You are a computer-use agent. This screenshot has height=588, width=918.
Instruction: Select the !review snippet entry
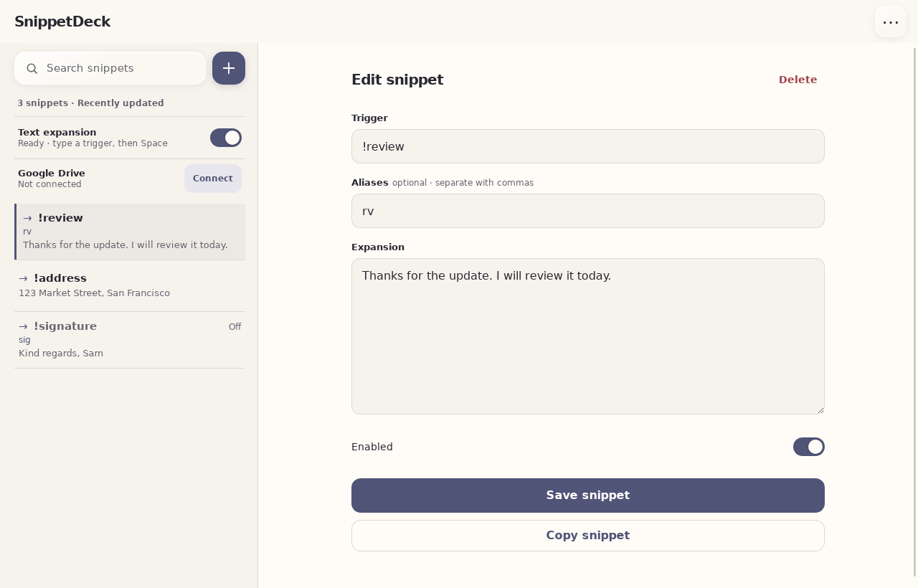click(130, 232)
